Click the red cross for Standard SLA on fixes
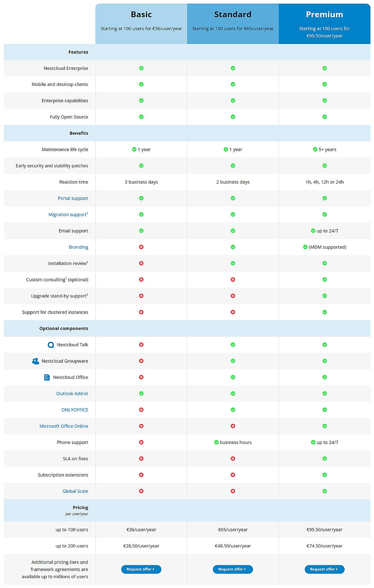The width and height of the screenshot is (374, 588). [233, 458]
